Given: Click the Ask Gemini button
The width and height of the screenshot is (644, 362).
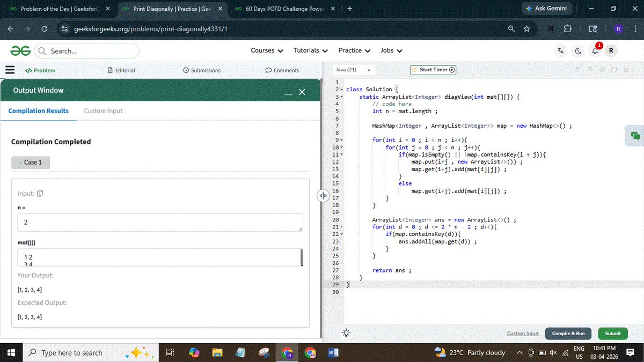Looking at the screenshot, I should 546,9.
